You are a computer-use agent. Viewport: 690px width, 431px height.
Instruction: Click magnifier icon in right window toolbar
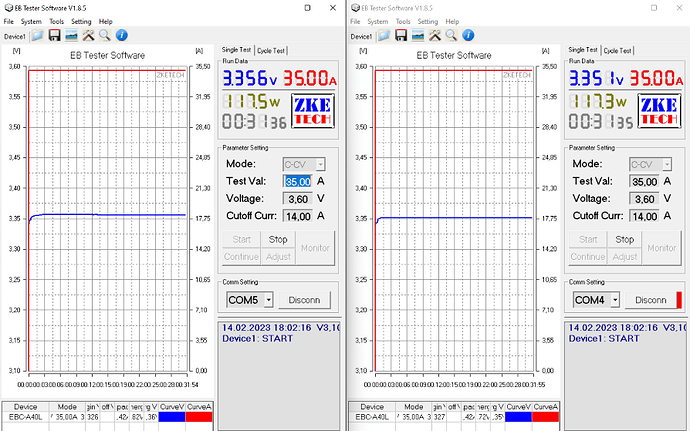pos(451,36)
